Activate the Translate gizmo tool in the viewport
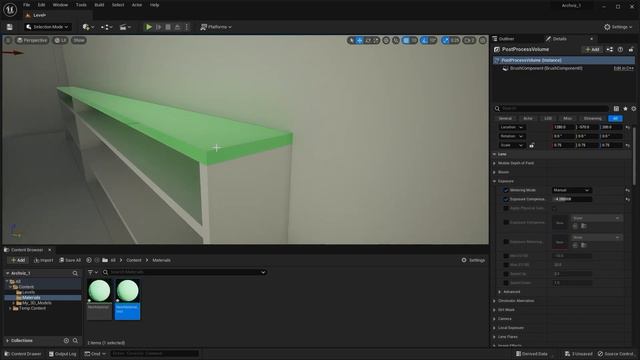Viewport: 640px width, 360px height. coord(360,40)
